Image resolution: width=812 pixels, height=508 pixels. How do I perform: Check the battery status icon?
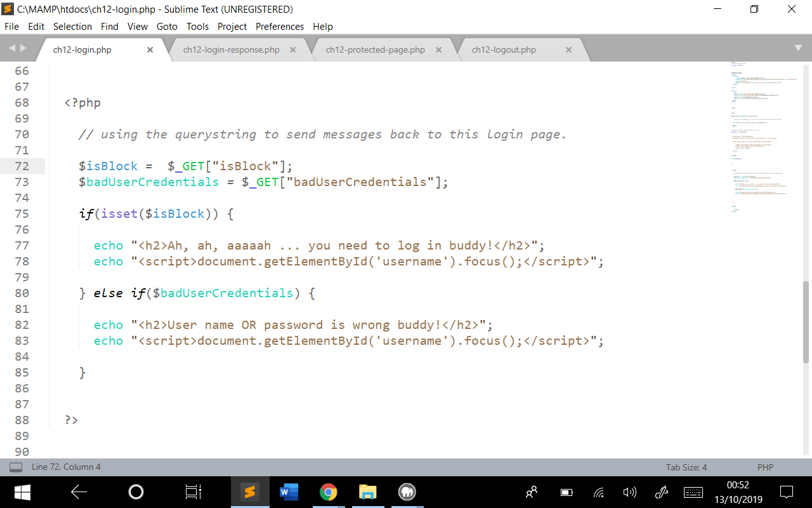coord(566,492)
